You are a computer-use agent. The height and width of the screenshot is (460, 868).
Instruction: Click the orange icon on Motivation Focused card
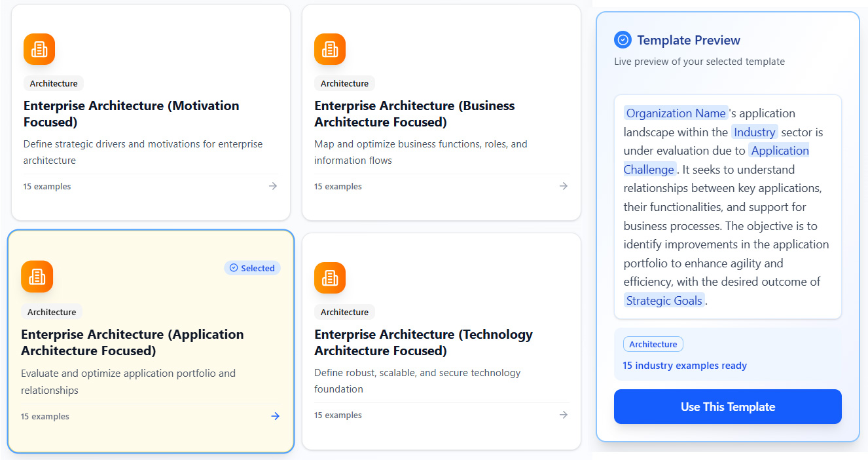pyautogui.click(x=39, y=49)
